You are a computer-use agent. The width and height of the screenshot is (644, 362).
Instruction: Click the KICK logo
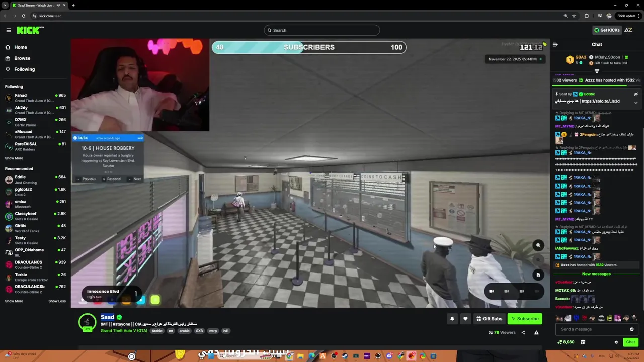coord(30,30)
